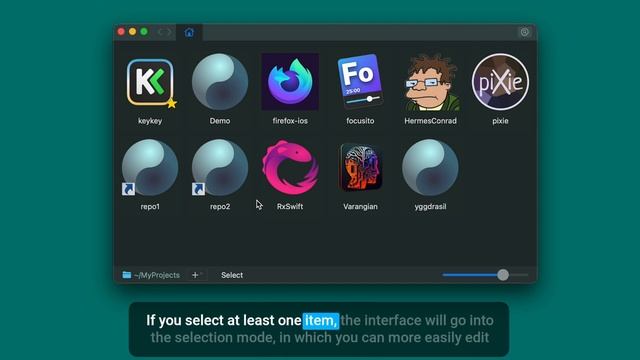Click the "HermesConrad" name label
Screen dimensions: 640x360
click(431, 121)
